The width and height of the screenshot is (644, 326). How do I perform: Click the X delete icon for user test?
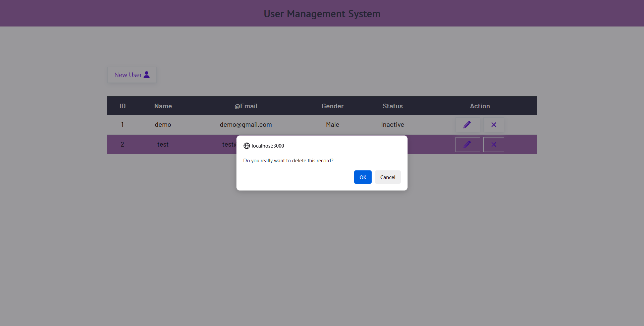click(x=493, y=144)
